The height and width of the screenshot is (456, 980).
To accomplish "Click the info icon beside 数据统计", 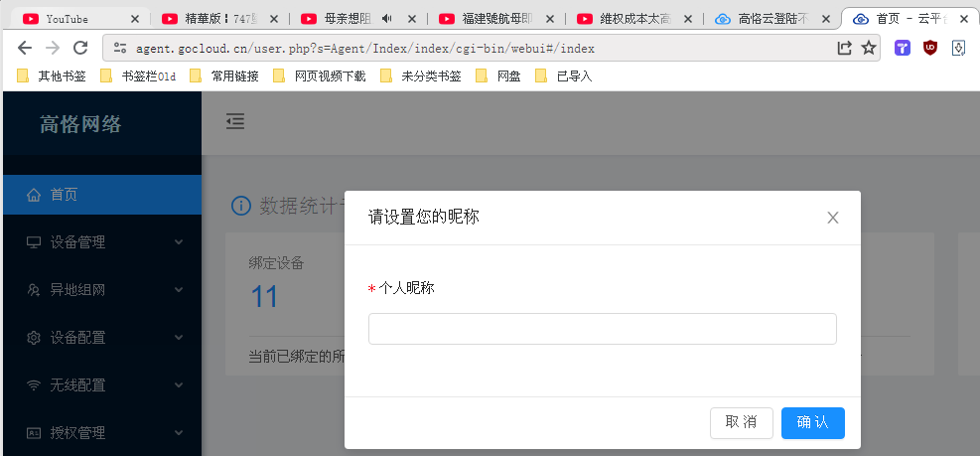I will [241, 206].
